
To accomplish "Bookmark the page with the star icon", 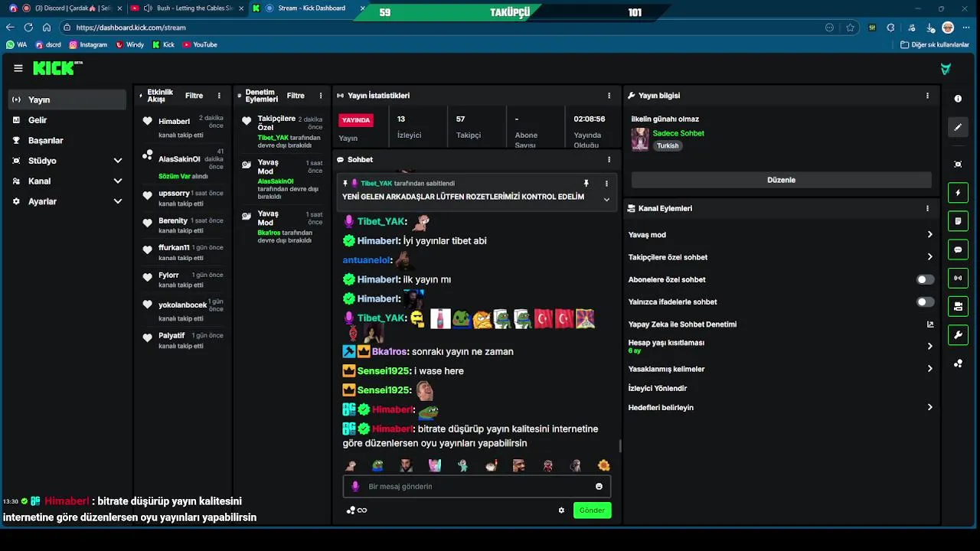I will (850, 28).
